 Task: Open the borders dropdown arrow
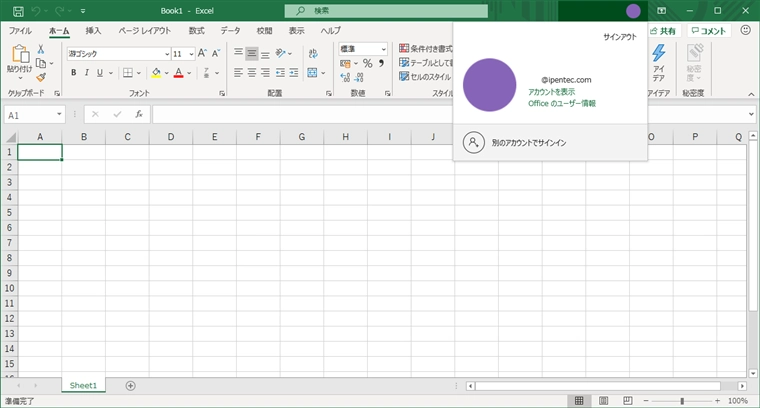pyautogui.click(x=139, y=73)
